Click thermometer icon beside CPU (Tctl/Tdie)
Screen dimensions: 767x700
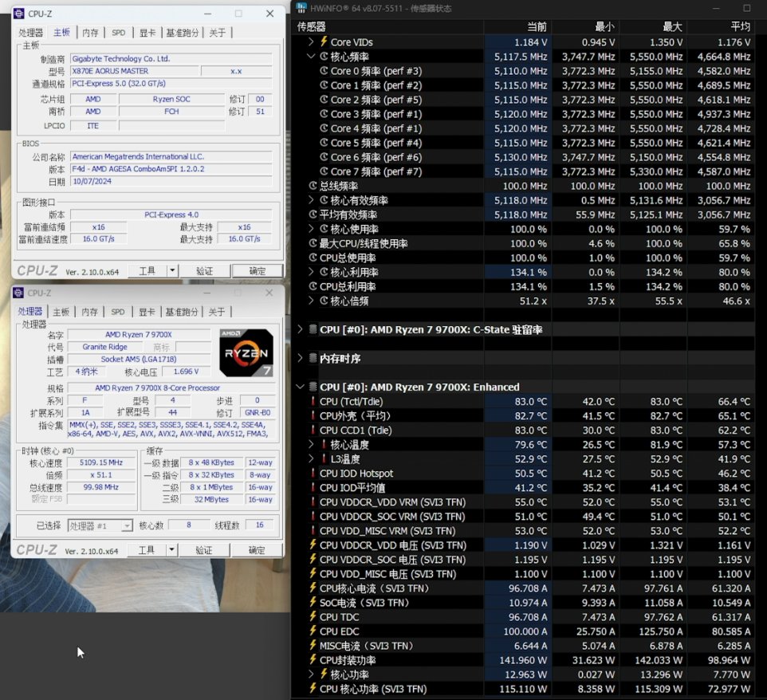(313, 401)
